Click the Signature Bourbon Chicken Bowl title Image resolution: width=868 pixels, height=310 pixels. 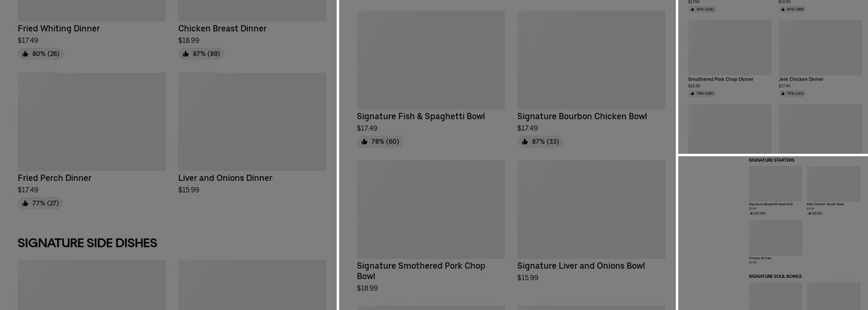[582, 117]
